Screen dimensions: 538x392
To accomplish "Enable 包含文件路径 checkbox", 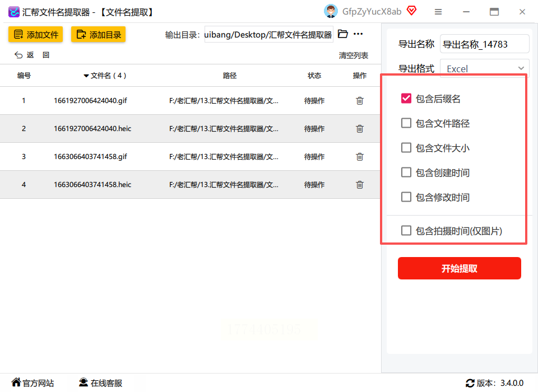I will click(x=406, y=123).
